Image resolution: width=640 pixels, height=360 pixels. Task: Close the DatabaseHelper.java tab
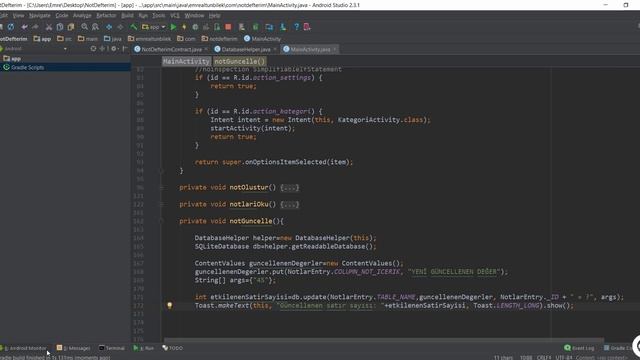coord(275,49)
